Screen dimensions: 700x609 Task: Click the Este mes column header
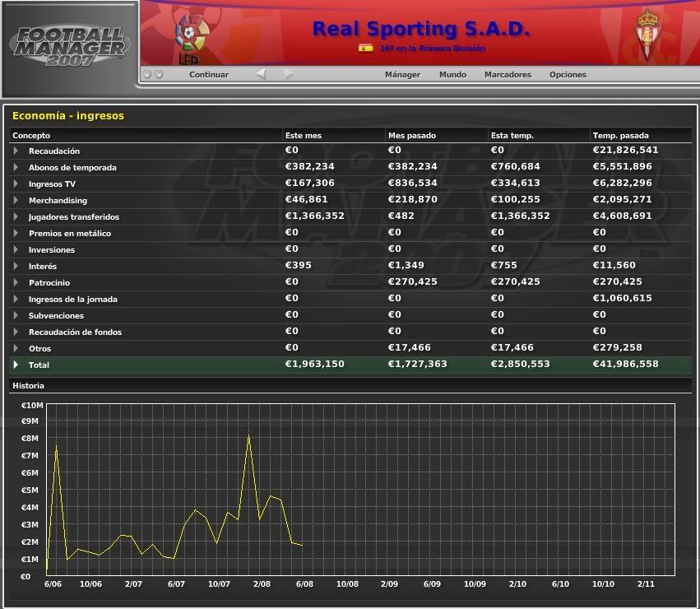pos(304,136)
